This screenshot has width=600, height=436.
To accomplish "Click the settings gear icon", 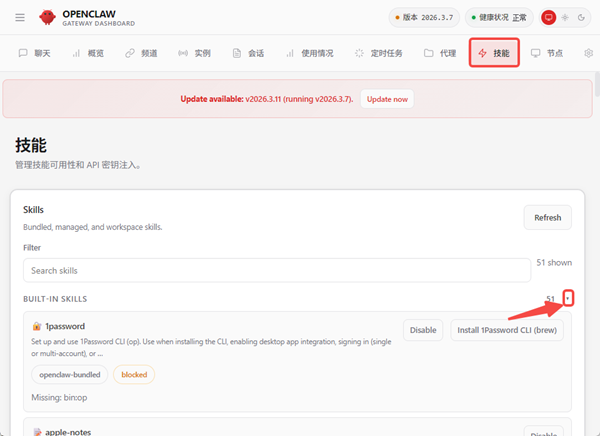I will coord(588,53).
